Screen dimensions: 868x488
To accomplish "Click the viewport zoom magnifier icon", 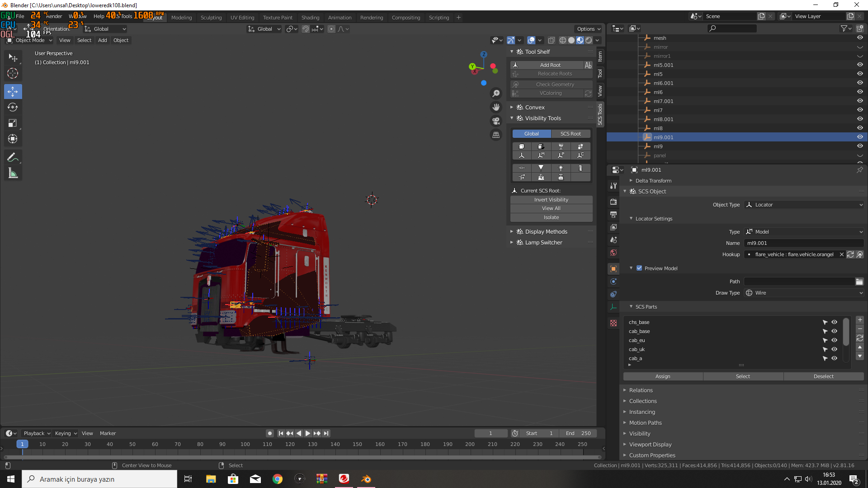I will (x=496, y=93).
